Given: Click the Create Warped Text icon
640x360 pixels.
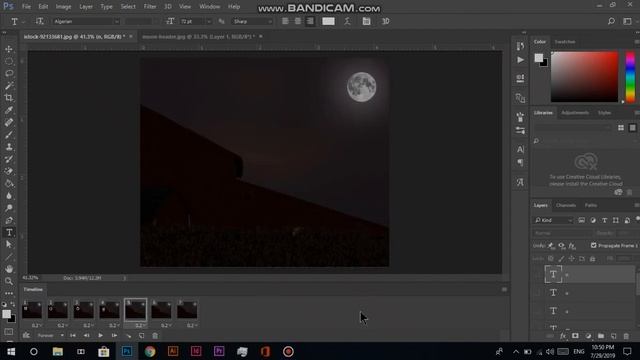Looking at the screenshot, I should click(x=347, y=21).
